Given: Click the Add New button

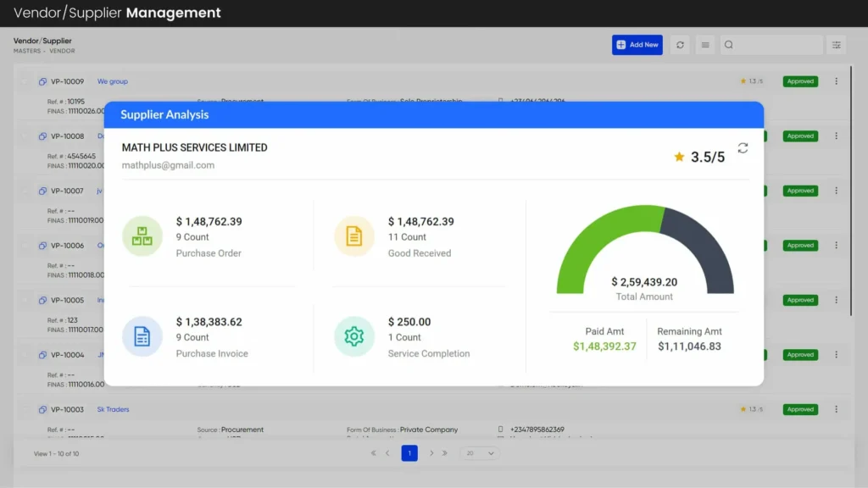Looking at the screenshot, I should point(637,45).
